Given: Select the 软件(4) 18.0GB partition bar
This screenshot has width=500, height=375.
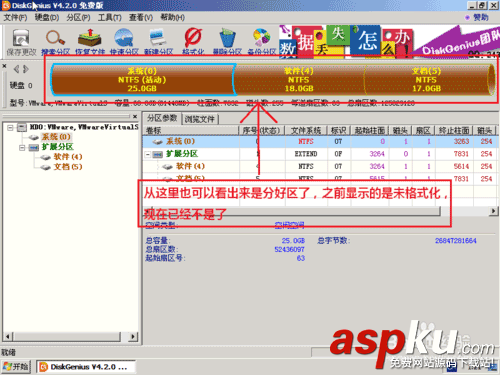Looking at the screenshot, I should click(x=299, y=80).
